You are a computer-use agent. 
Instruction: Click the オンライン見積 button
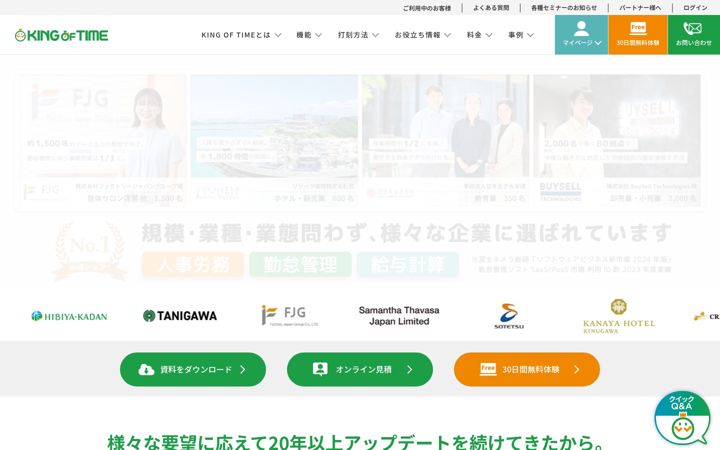[360, 369]
